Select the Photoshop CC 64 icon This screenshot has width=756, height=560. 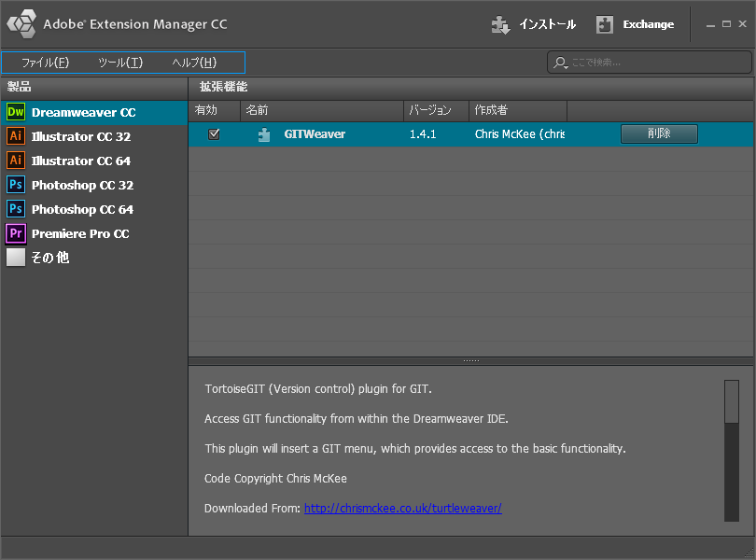[16, 209]
